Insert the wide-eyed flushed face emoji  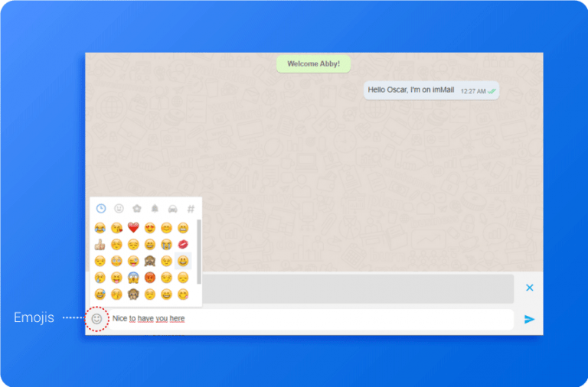[x=116, y=261]
